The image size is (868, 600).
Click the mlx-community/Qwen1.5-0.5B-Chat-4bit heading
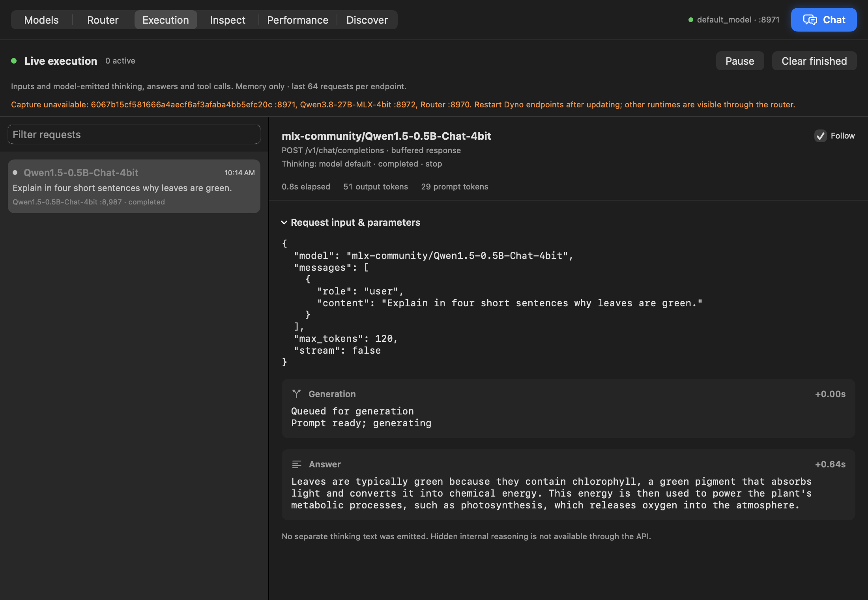[386, 136]
